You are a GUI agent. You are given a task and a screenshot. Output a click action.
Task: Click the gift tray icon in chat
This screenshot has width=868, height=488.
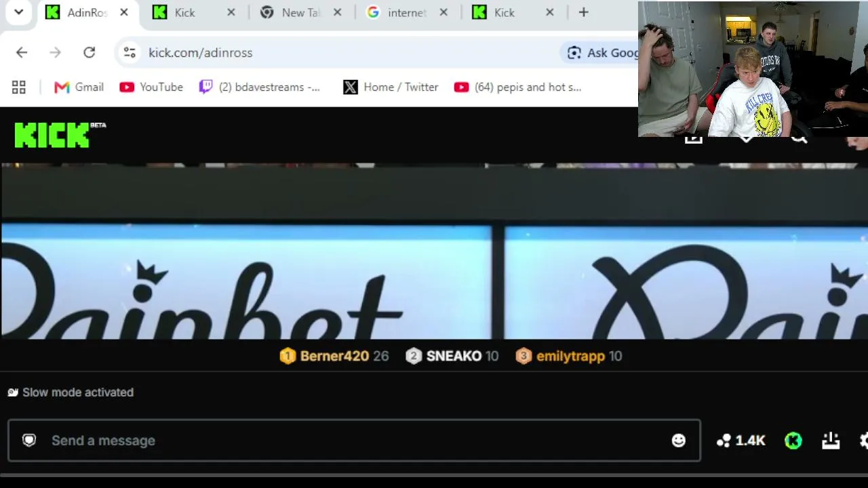(x=831, y=441)
